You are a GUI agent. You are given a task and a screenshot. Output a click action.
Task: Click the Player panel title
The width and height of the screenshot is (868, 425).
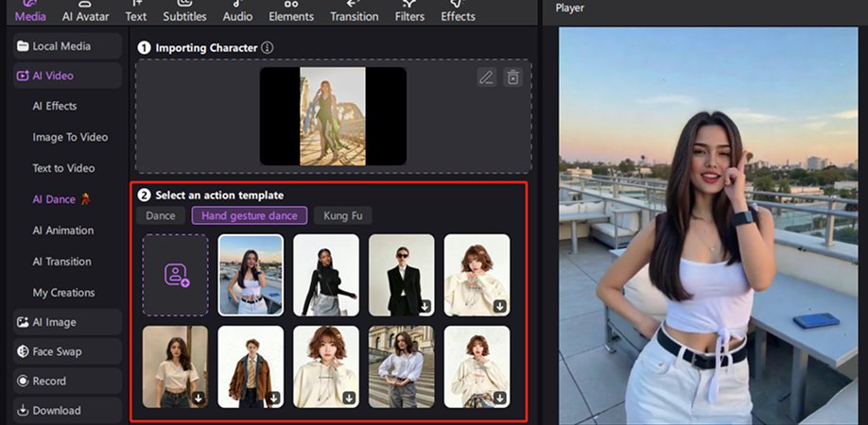(569, 8)
